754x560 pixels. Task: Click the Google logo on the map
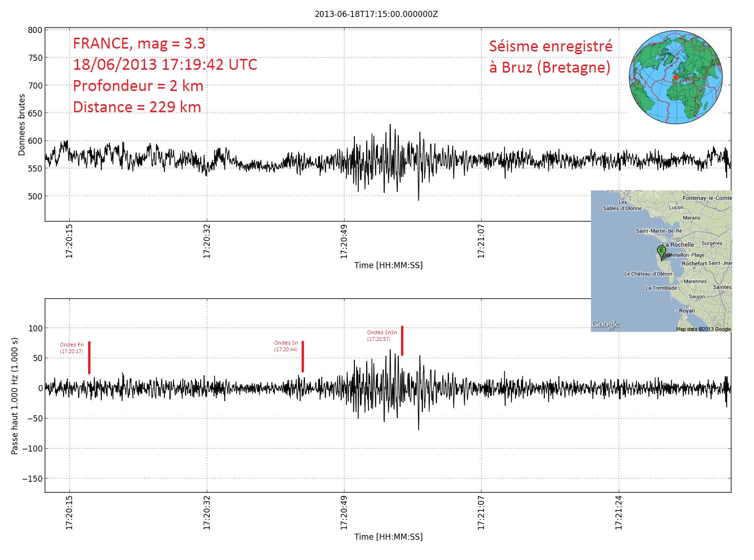605,324
